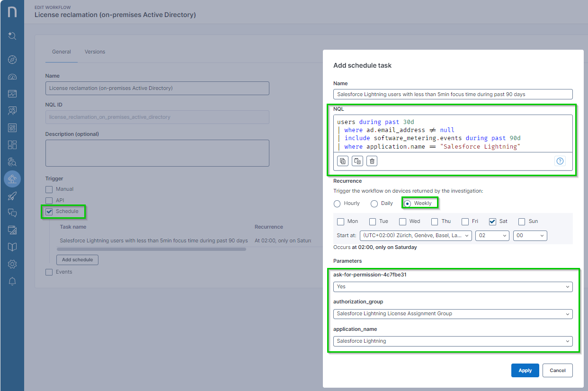Click the copy query icon in NQL editor
The height and width of the screenshot is (391, 588).
tap(343, 161)
